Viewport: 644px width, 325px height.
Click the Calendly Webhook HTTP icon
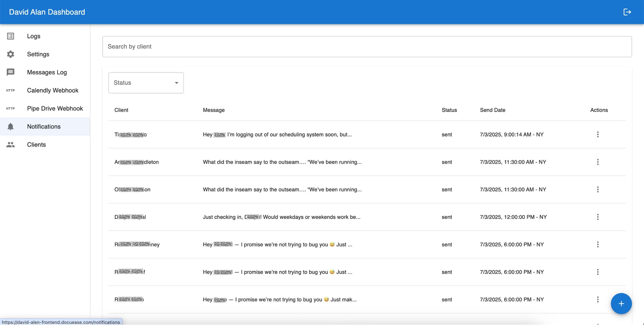point(10,90)
